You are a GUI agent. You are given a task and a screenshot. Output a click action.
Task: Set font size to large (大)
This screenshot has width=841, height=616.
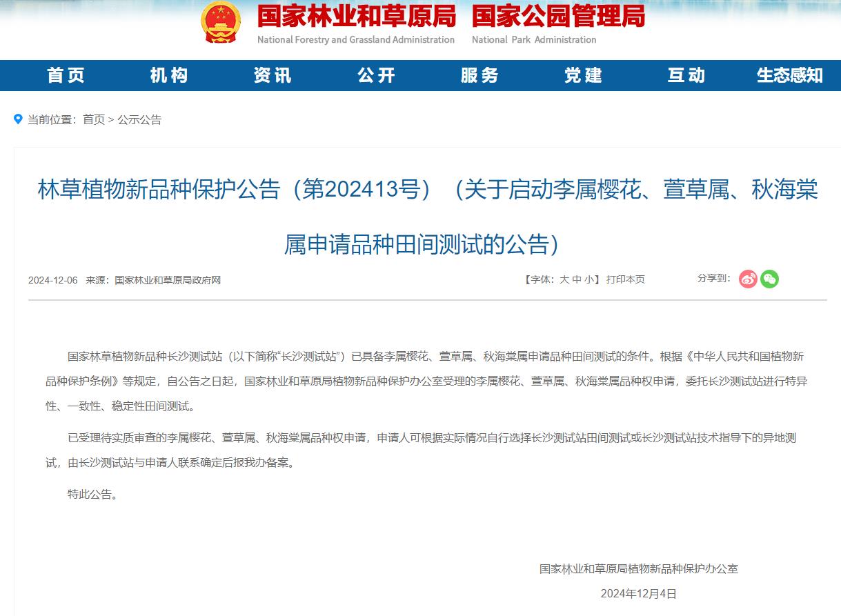coord(564,280)
